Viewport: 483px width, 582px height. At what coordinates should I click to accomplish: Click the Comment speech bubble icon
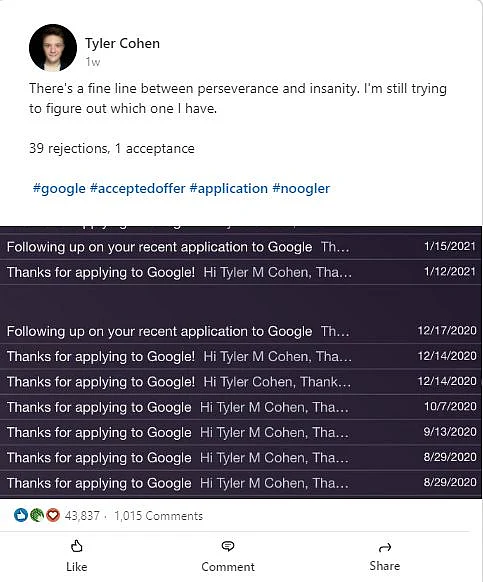tap(228, 546)
